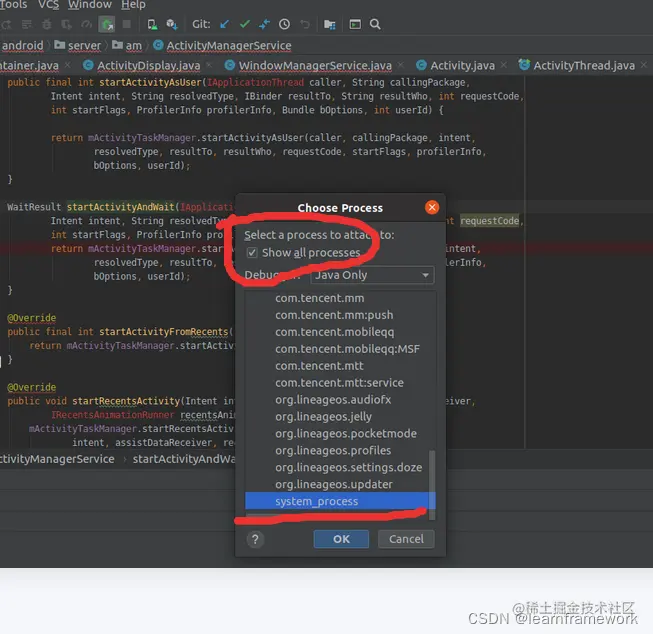Open the Tools menu
This screenshot has width=653, height=634.
click(x=13, y=5)
